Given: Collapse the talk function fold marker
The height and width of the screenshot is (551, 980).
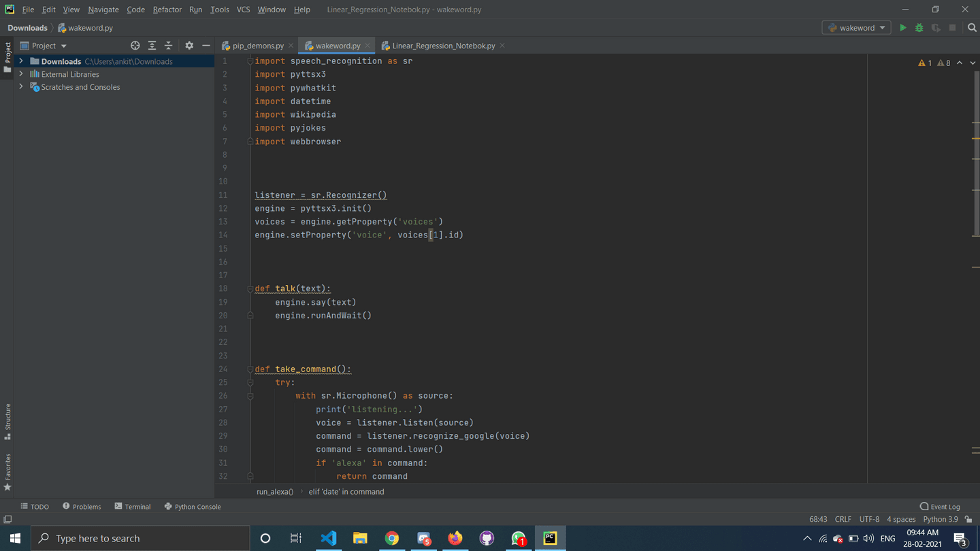Looking at the screenshot, I should click(x=250, y=288).
